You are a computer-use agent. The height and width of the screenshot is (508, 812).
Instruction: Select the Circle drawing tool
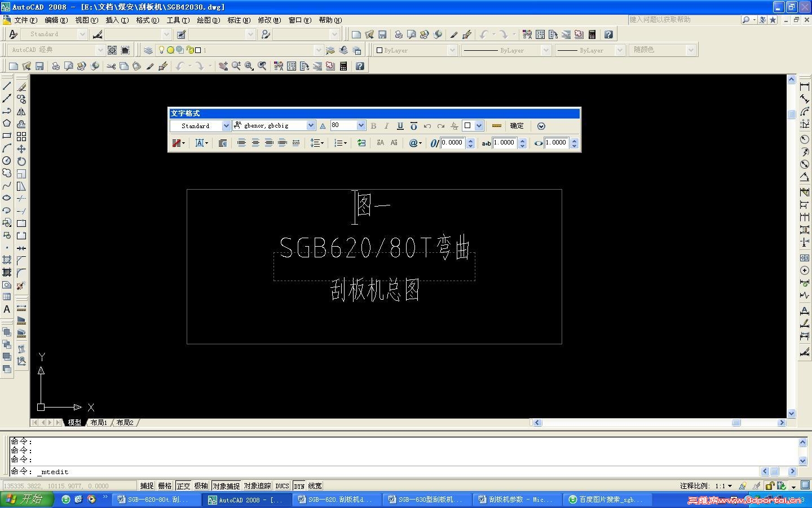pos(7,161)
